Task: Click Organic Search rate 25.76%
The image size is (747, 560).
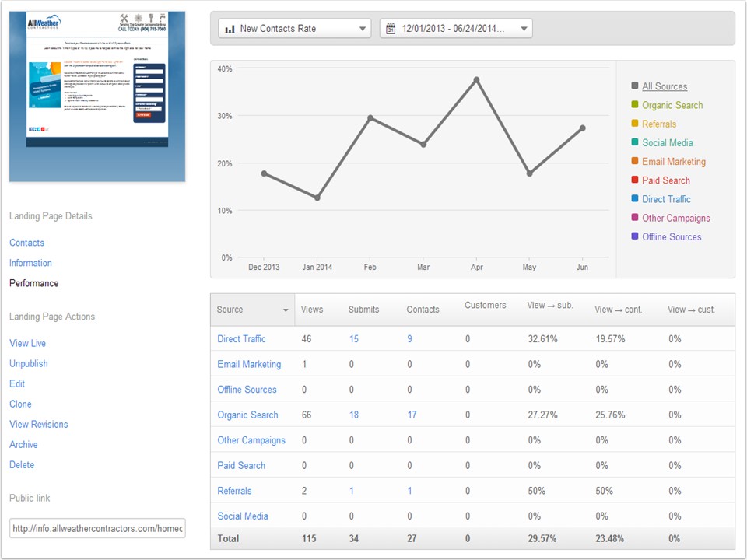Action: (x=610, y=415)
